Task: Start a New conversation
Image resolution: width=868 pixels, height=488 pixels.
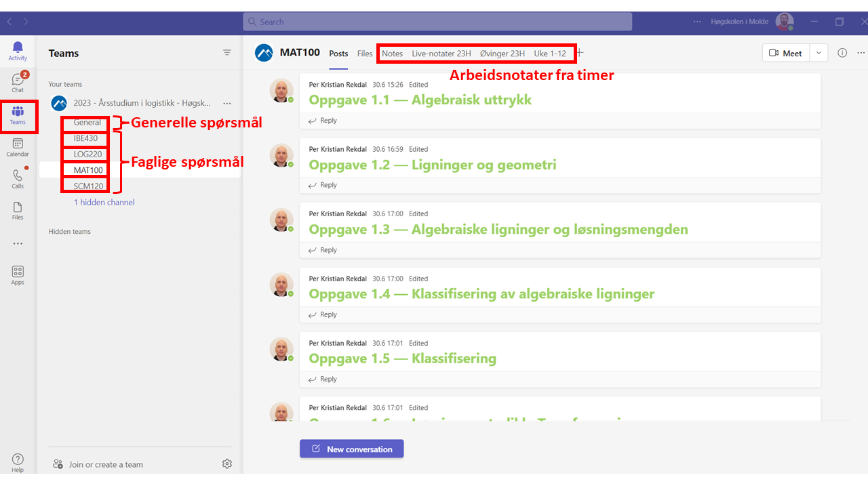Action: [352, 449]
